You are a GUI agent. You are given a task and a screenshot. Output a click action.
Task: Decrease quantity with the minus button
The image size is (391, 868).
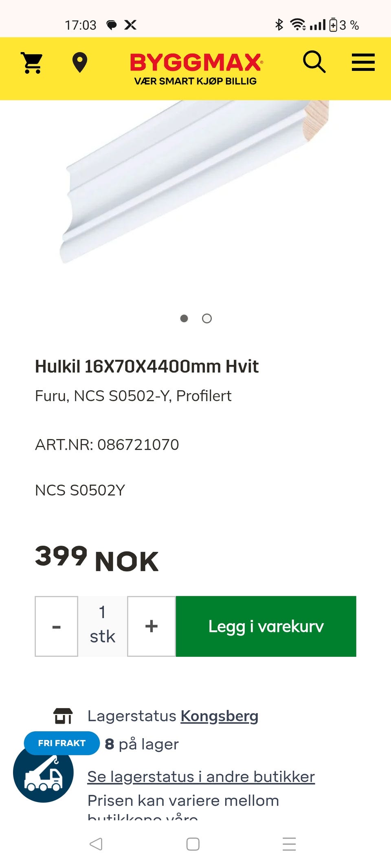click(x=57, y=626)
